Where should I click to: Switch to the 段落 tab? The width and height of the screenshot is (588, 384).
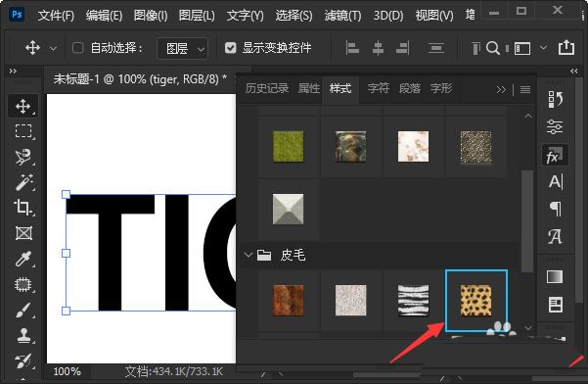click(410, 88)
